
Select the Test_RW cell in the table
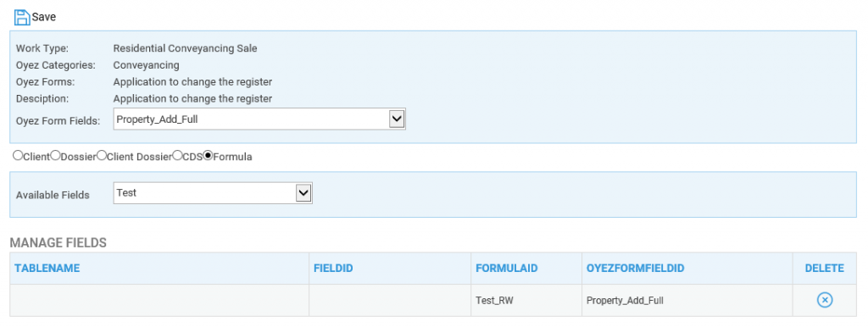[526, 301]
